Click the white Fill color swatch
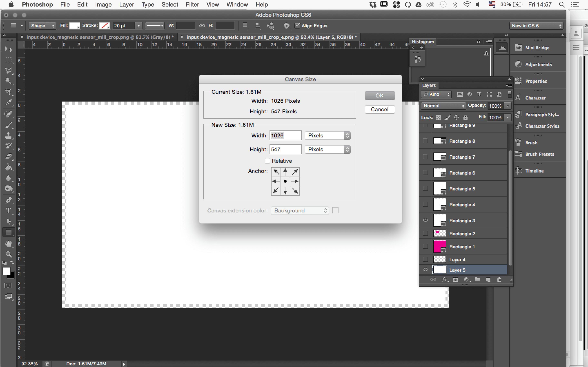The image size is (588, 367). [x=74, y=26]
